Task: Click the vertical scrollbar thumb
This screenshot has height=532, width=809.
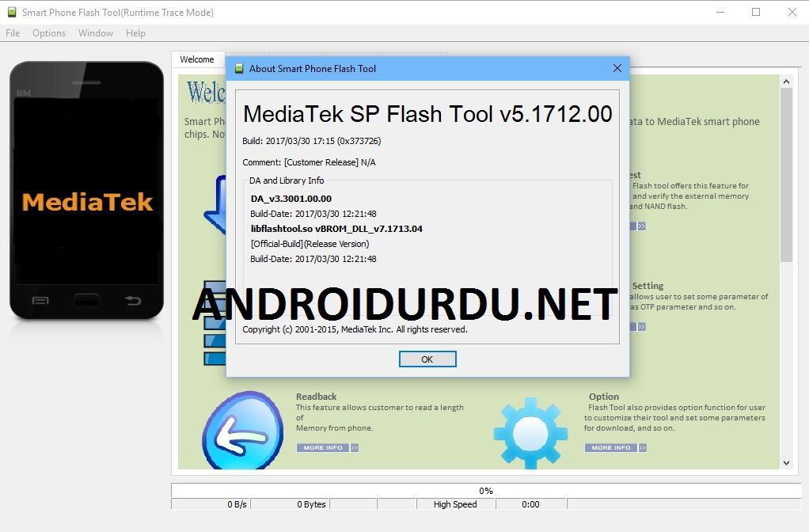Action: click(x=786, y=175)
